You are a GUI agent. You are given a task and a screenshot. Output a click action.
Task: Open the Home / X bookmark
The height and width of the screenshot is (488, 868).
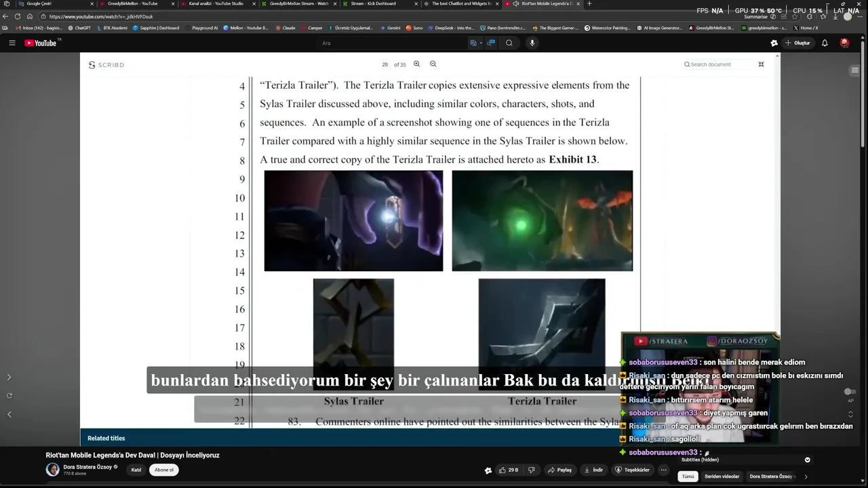(806, 28)
